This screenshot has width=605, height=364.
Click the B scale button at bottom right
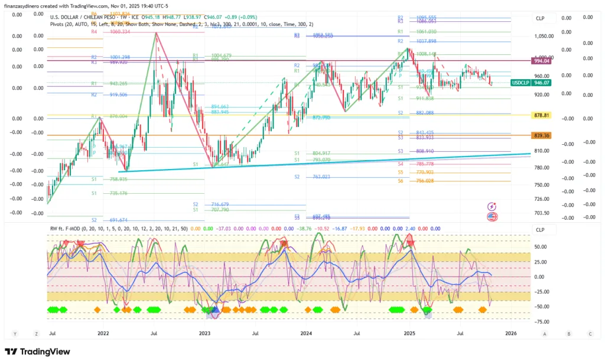point(568,334)
